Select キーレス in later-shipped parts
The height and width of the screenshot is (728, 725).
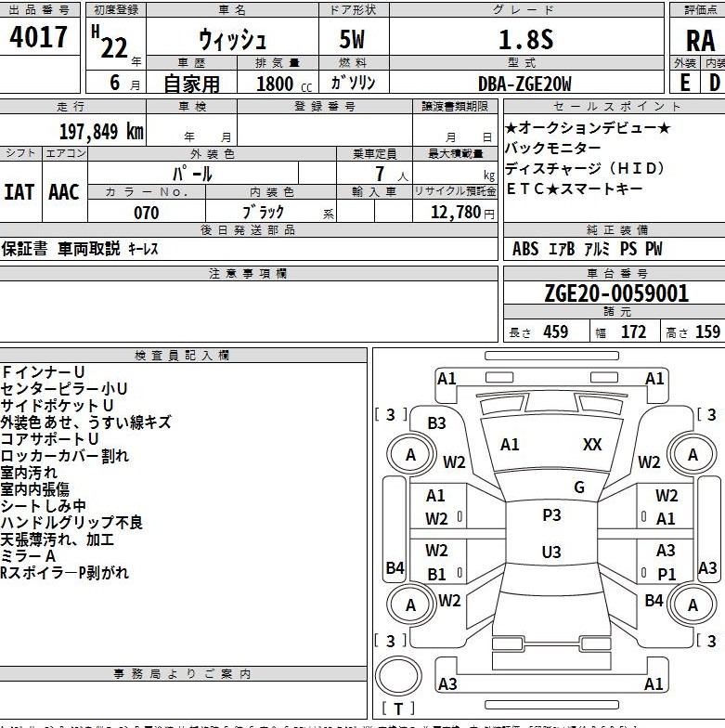click(x=143, y=249)
